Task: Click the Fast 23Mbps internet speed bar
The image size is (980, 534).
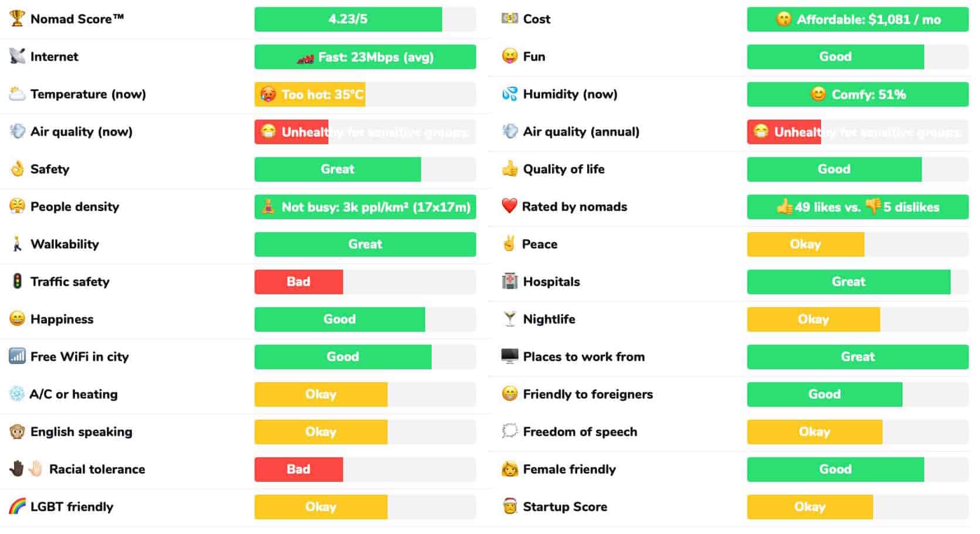Action: pyautogui.click(x=365, y=57)
